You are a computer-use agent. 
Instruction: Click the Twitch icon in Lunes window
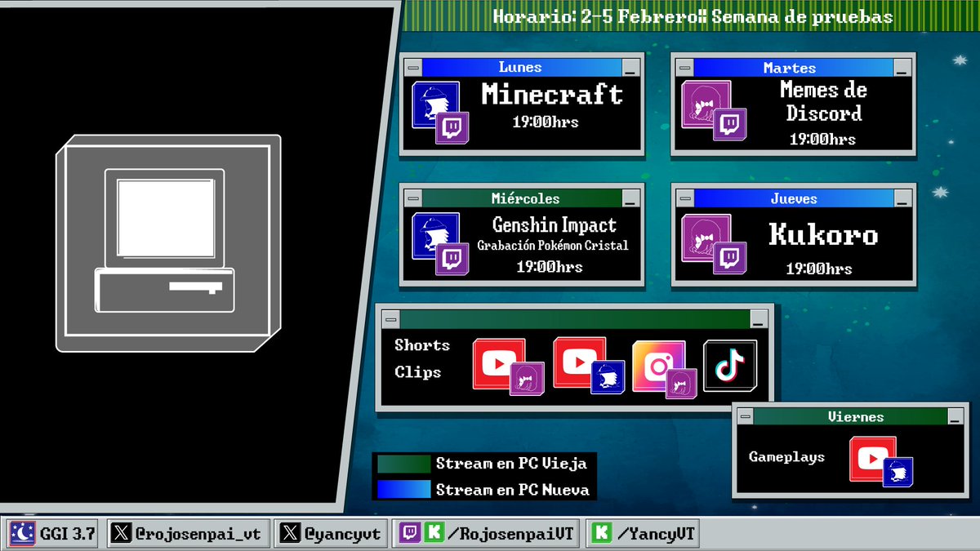tap(452, 128)
